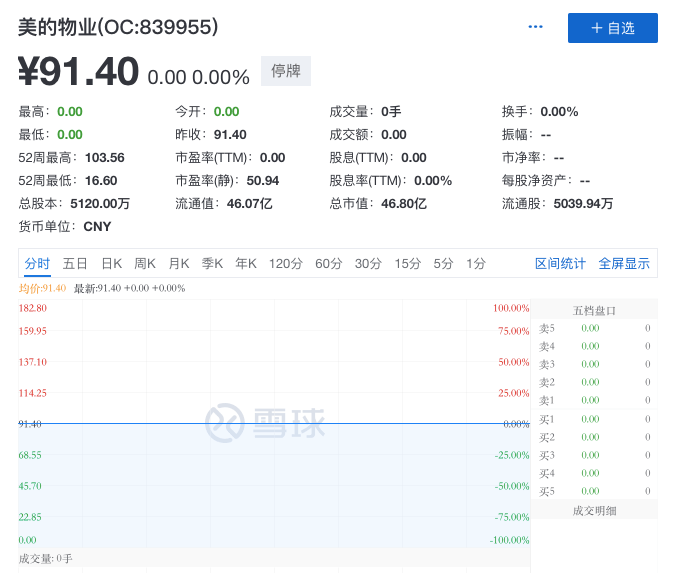Select the 120分 interval tab

[286, 263]
